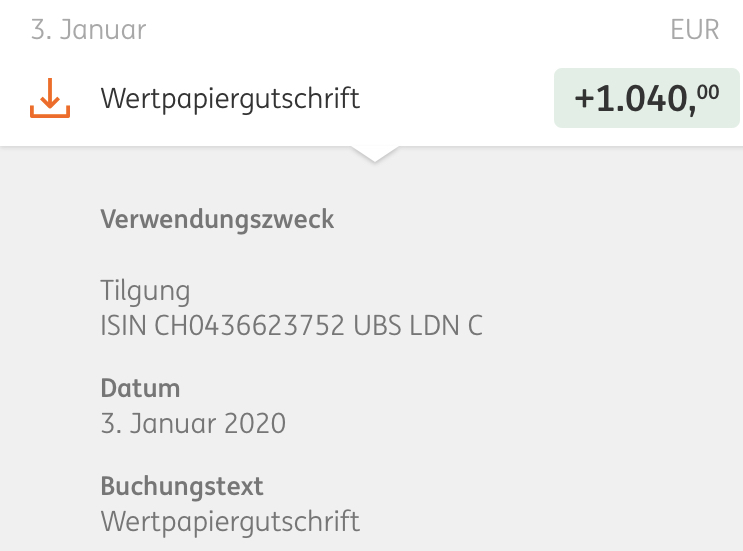This screenshot has width=743, height=551.
Task: Click the Tilgung purpose text
Action: [x=145, y=291]
